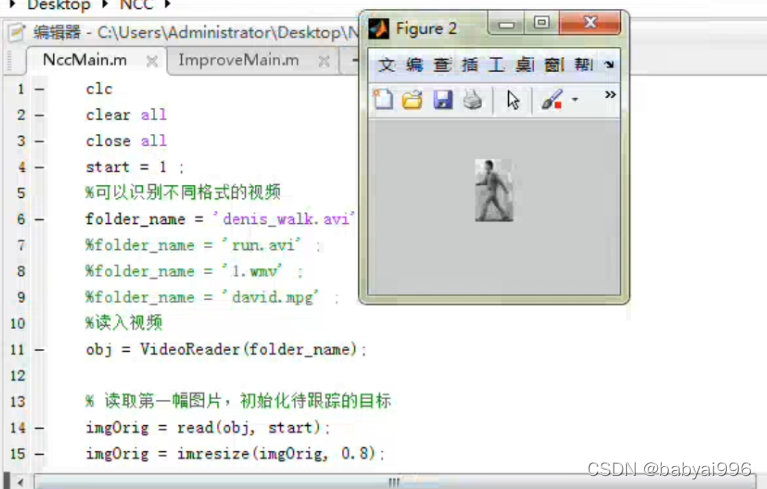This screenshot has height=489, width=767.
Task: Open the 窗 (Window) menu in Figure 2
Action: tap(554, 65)
